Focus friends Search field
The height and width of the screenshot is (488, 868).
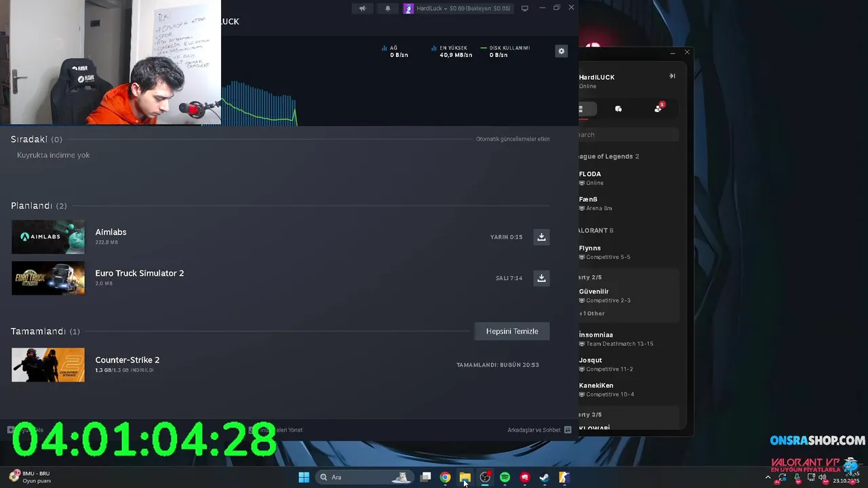[x=629, y=134]
